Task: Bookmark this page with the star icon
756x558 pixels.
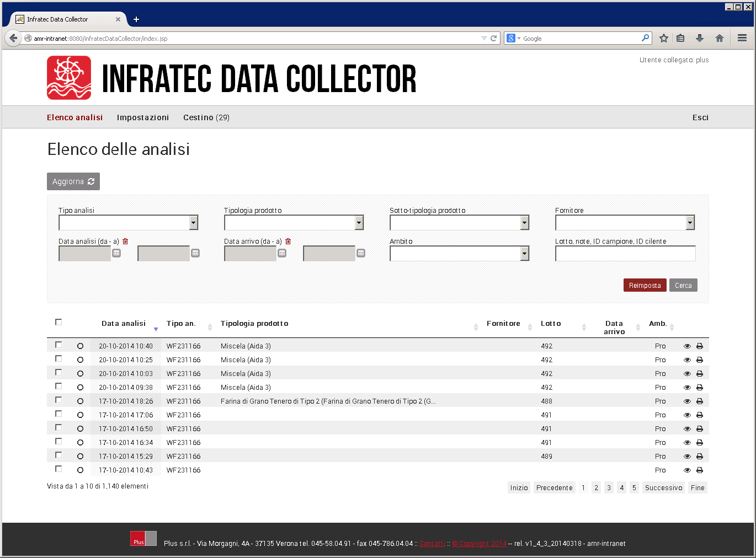Action: click(x=664, y=38)
